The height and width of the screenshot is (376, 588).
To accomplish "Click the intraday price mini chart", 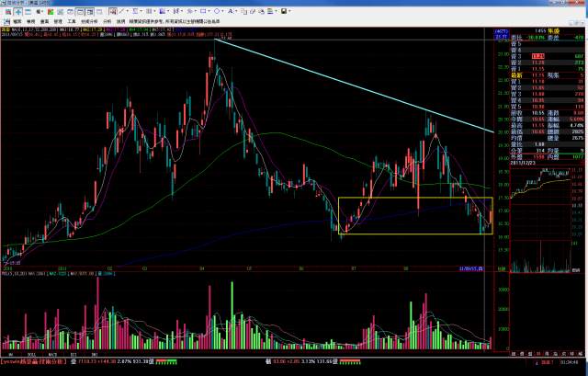I will [x=540, y=202].
